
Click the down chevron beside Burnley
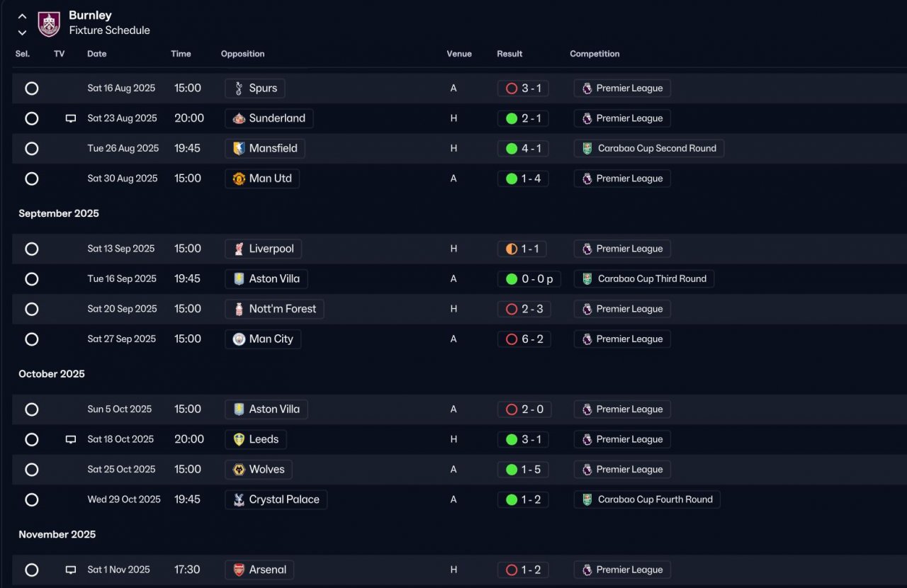(23, 32)
